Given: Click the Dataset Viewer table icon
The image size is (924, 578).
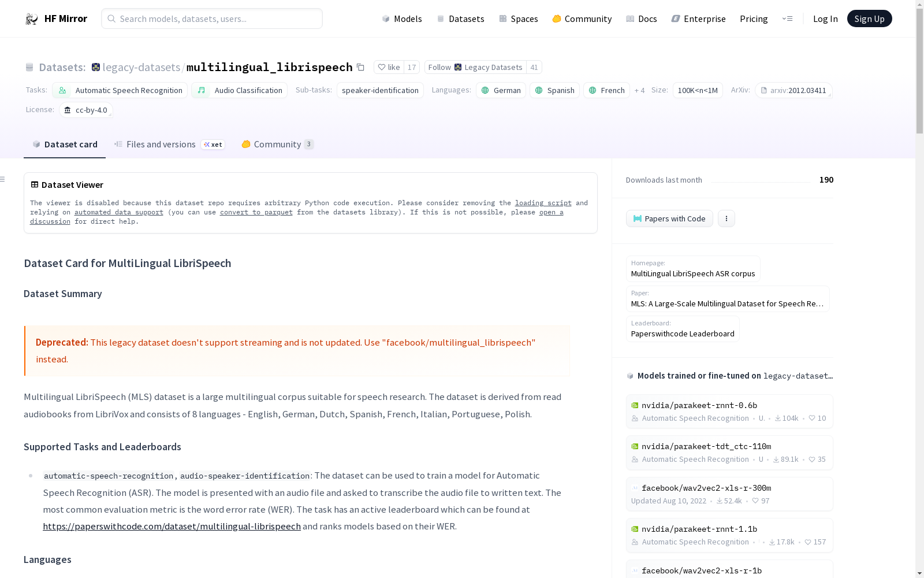Looking at the screenshot, I should (x=35, y=184).
